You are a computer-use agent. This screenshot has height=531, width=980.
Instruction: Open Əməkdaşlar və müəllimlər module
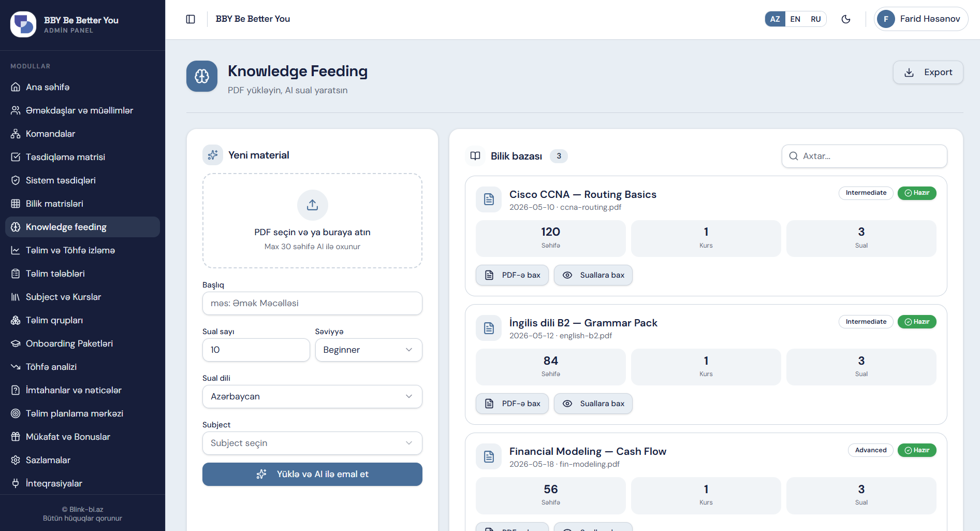(x=82, y=110)
